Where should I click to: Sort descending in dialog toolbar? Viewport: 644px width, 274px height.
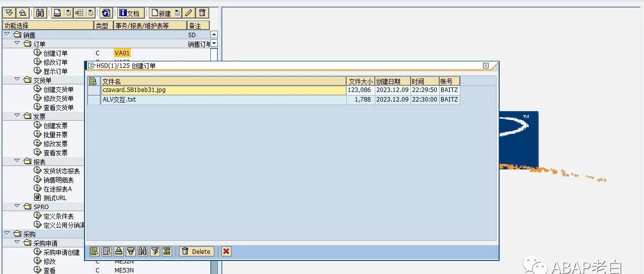(131, 251)
